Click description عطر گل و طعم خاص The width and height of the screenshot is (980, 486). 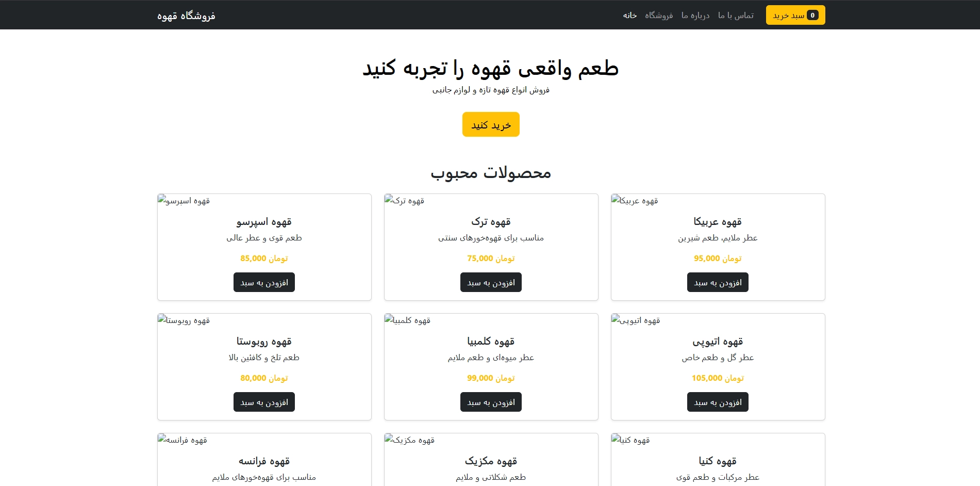point(718,357)
